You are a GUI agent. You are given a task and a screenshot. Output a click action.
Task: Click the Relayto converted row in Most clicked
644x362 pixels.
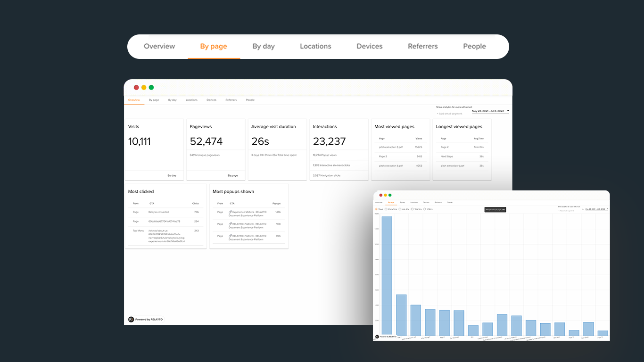166,212
